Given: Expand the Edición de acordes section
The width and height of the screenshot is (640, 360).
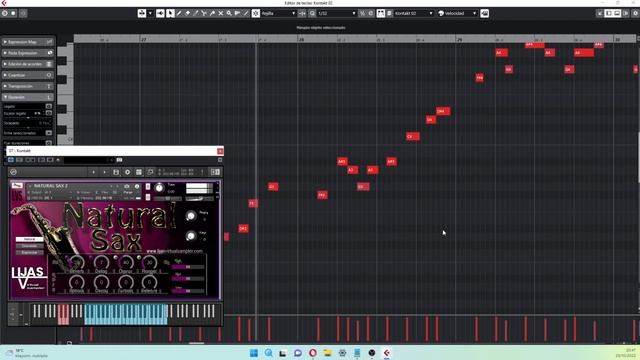Looking at the screenshot, I should [x=28, y=64].
